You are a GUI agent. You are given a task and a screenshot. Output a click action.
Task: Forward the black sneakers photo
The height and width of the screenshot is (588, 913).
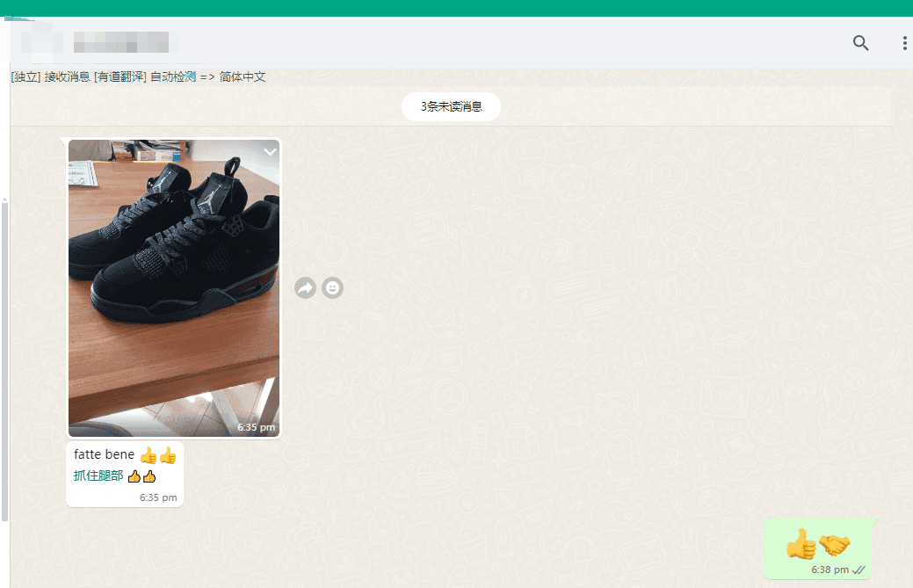[x=305, y=287]
